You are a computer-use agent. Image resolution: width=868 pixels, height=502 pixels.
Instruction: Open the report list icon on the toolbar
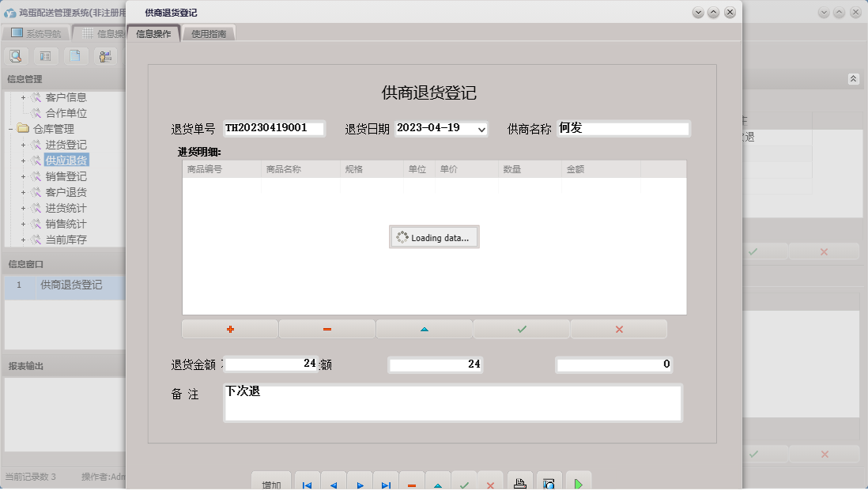coord(44,56)
